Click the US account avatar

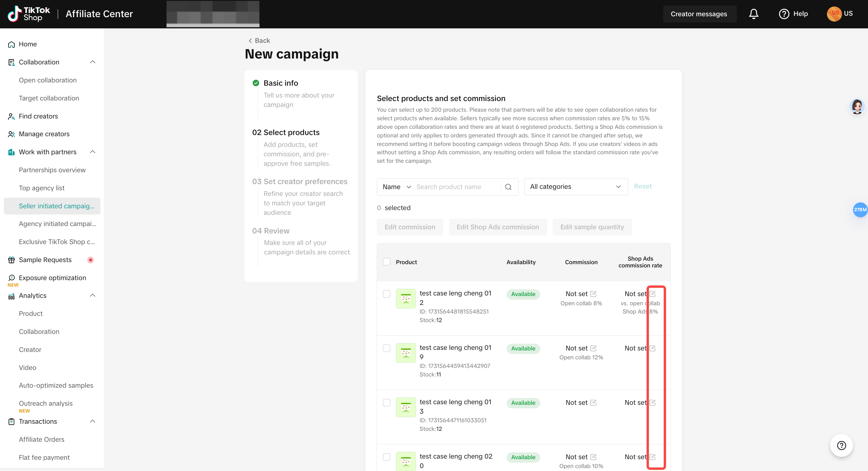click(834, 14)
